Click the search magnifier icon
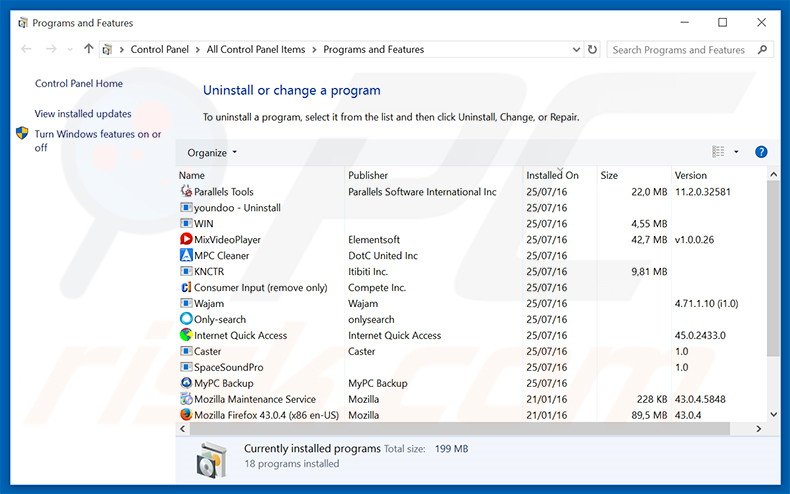Screen dimensions: 790x494 (762, 49)
